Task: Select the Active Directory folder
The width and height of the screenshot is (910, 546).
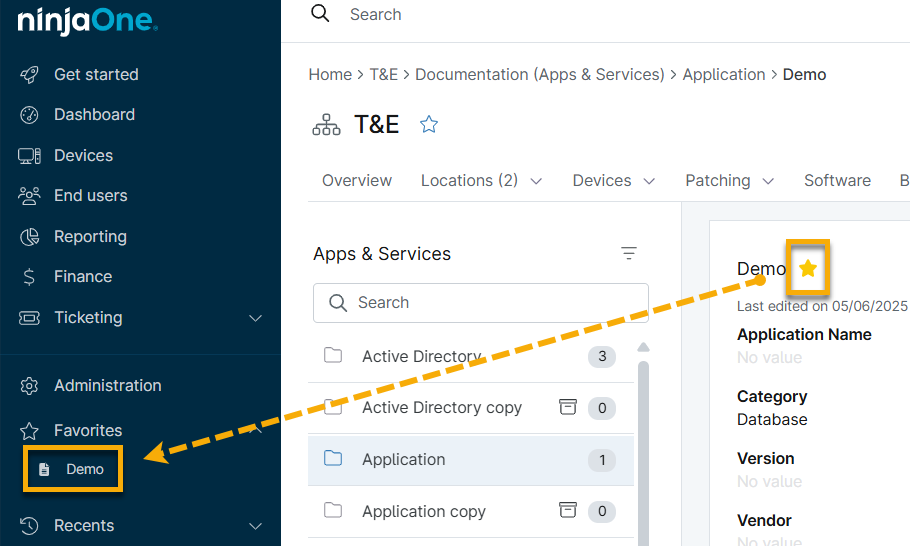Action: point(421,357)
